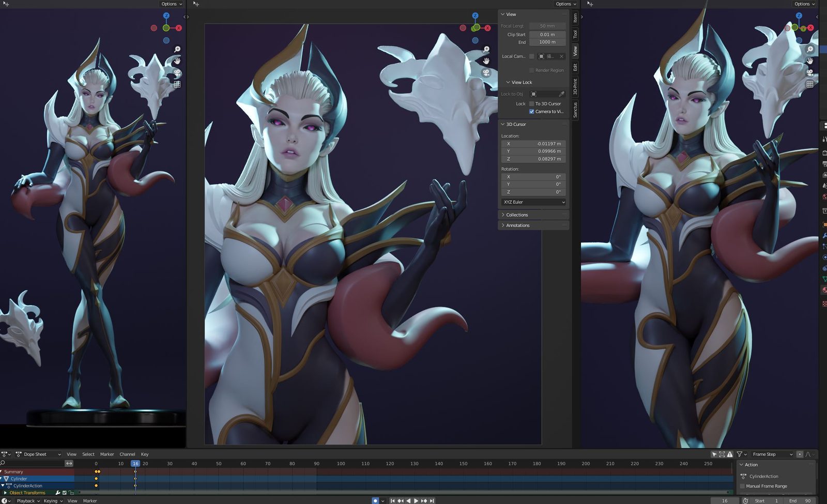Collapse the Action panel
Image resolution: width=827 pixels, height=504 pixels.
[x=741, y=465]
